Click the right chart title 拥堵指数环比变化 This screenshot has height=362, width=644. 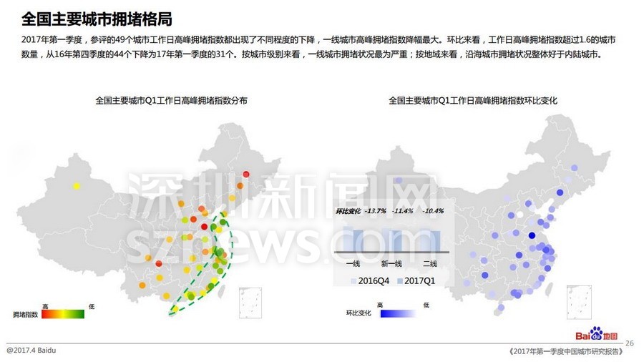tap(473, 101)
